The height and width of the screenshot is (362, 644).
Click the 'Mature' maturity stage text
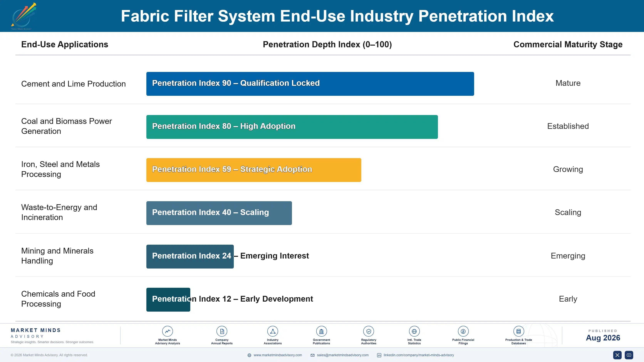[568, 83]
